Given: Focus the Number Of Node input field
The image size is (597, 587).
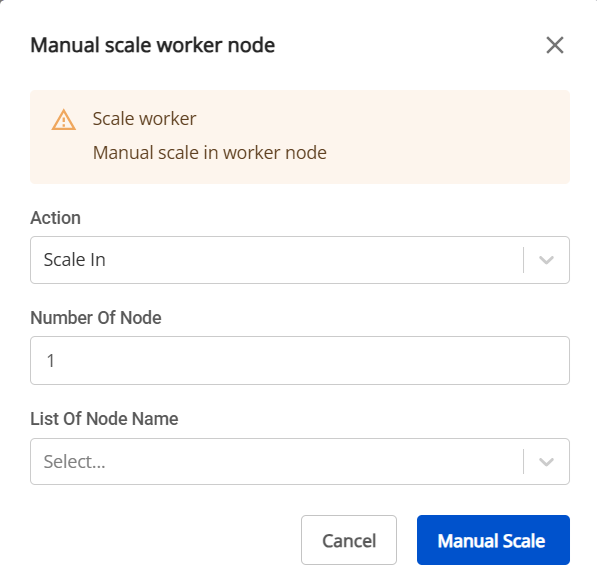Looking at the screenshot, I should click(300, 360).
